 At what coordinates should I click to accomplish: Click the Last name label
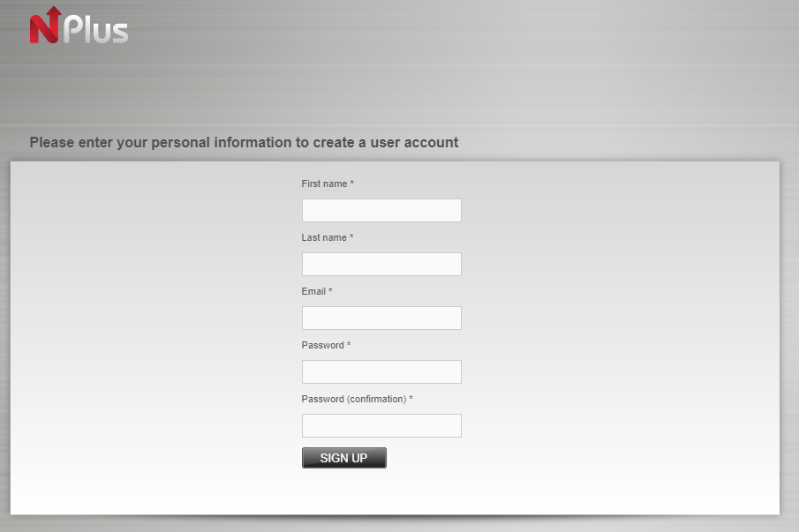coord(324,237)
